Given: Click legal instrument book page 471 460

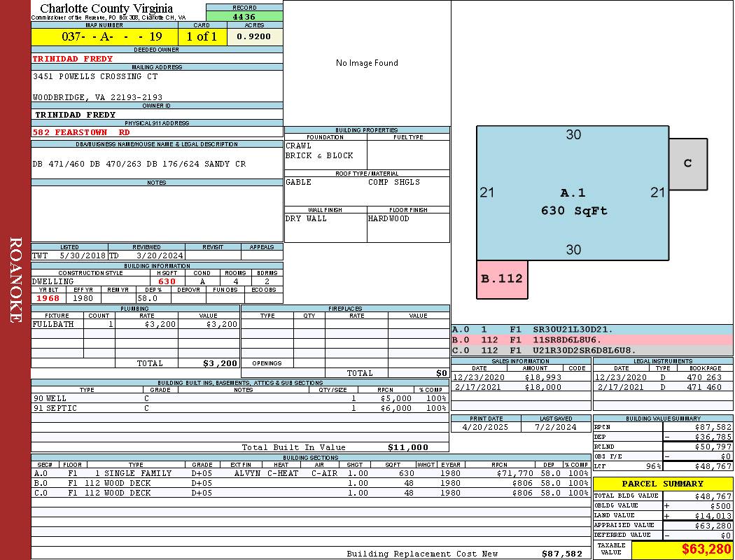Looking at the screenshot, I should tap(705, 387).
